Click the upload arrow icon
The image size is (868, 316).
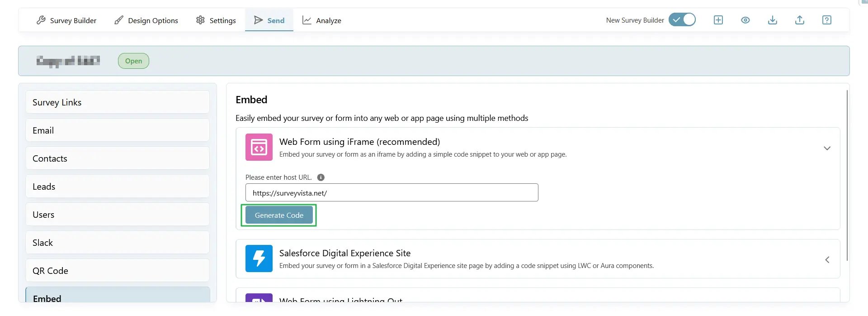click(800, 20)
